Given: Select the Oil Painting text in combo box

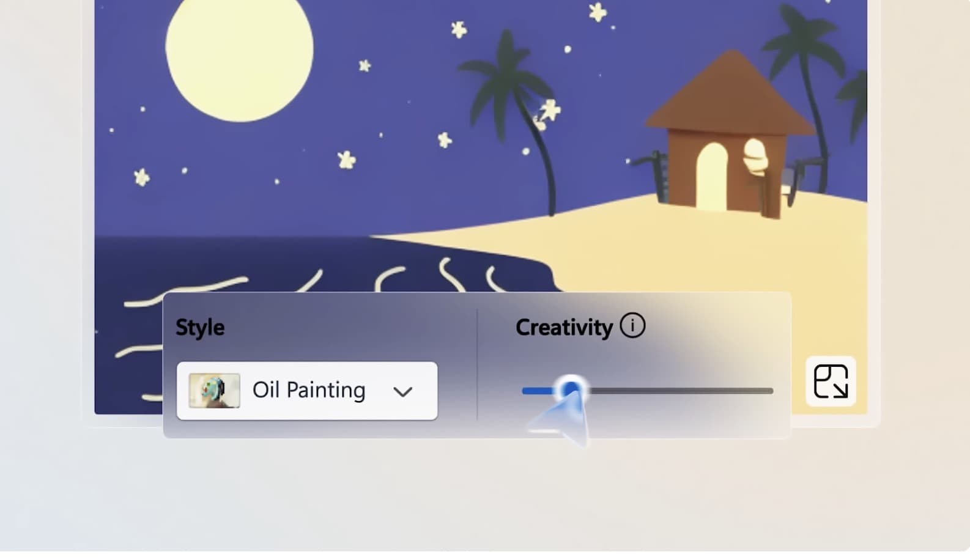Looking at the screenshot, I should 309,390.
